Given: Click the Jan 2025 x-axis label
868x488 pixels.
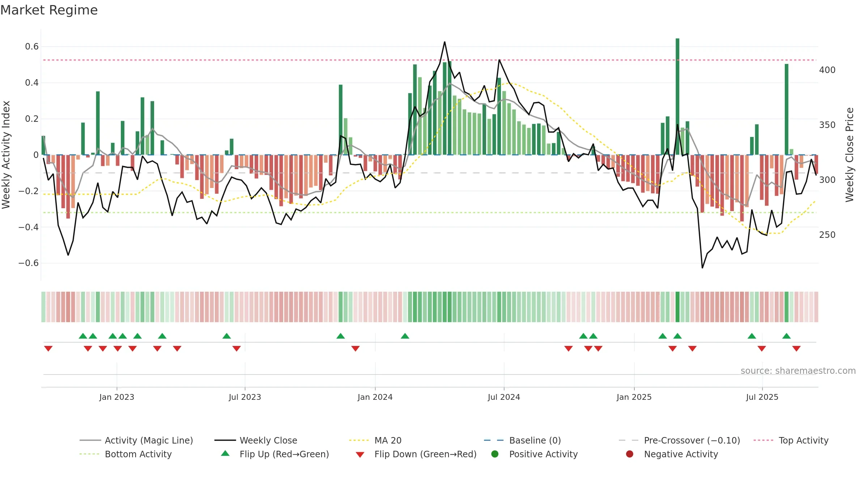Looking at the screenshot, I should (x=634, y=397).
